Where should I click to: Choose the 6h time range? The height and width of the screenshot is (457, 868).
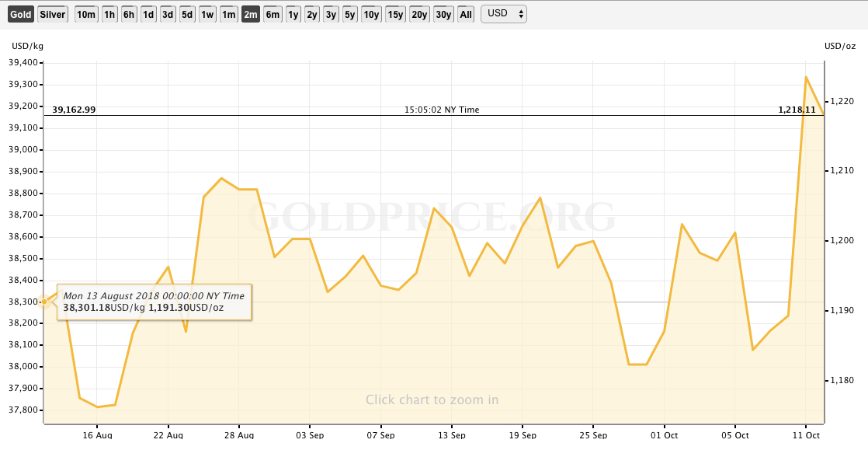129,14
